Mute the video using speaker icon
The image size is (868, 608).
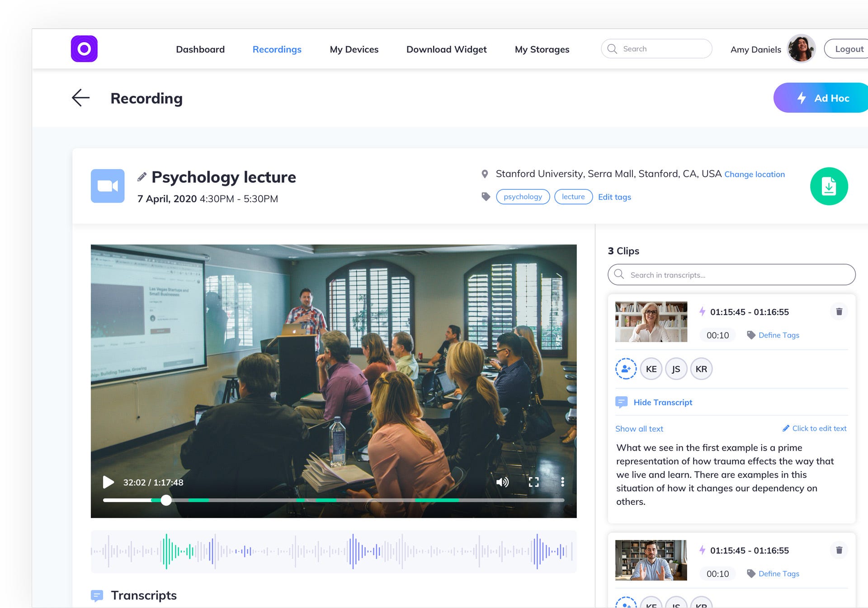[x=502, y=482]
